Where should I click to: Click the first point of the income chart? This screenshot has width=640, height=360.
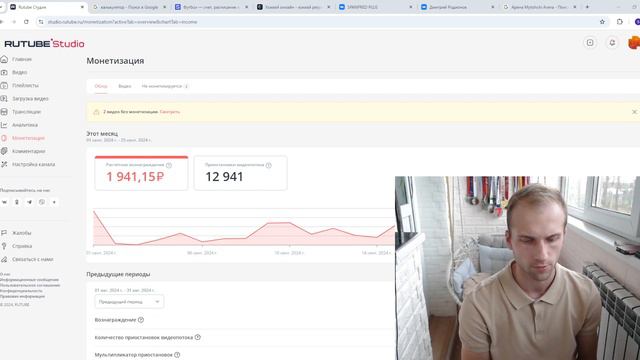[x=94, y=211]
